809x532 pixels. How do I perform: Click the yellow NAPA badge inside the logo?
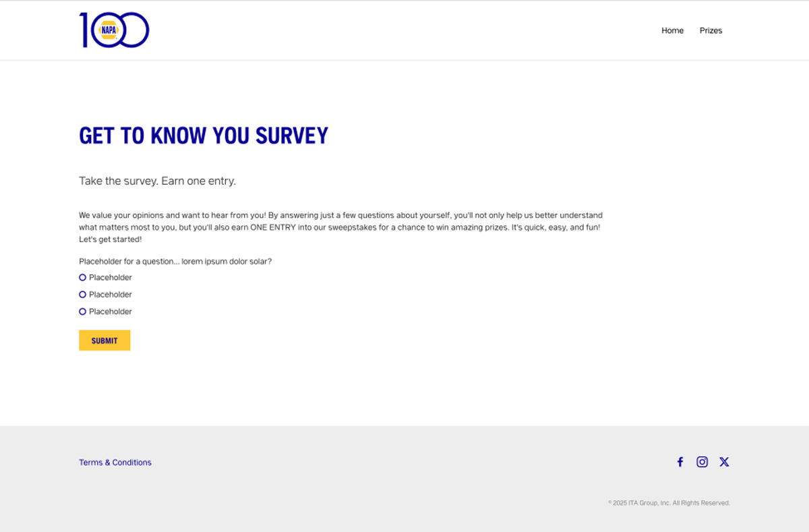pyautogui.click(x=109, y=30)
